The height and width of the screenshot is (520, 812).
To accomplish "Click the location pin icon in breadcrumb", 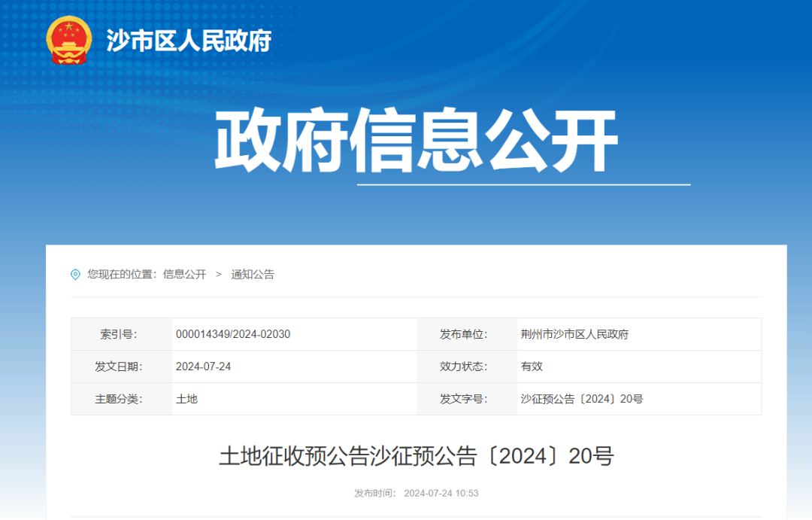I will 75,274.
